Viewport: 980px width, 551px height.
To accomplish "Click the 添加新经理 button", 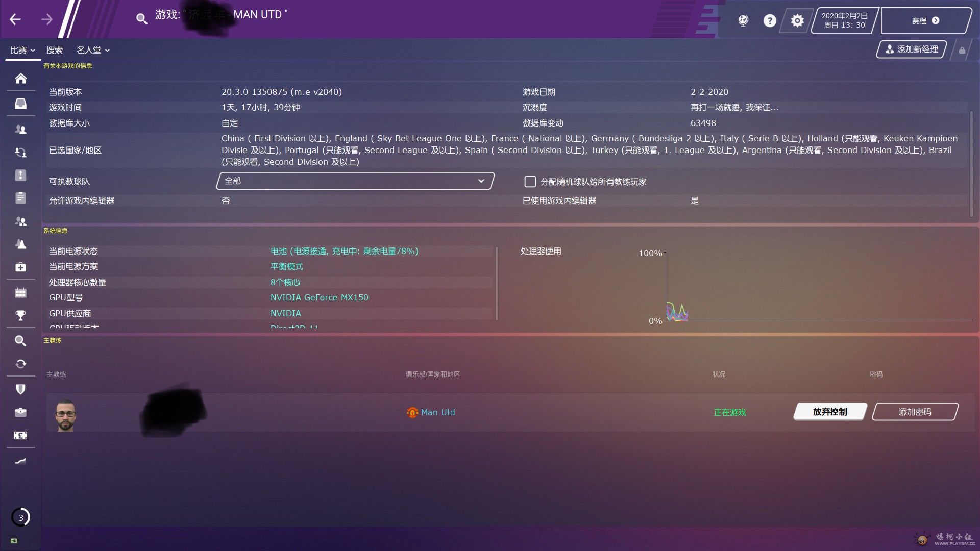I will tap(912, 49).
